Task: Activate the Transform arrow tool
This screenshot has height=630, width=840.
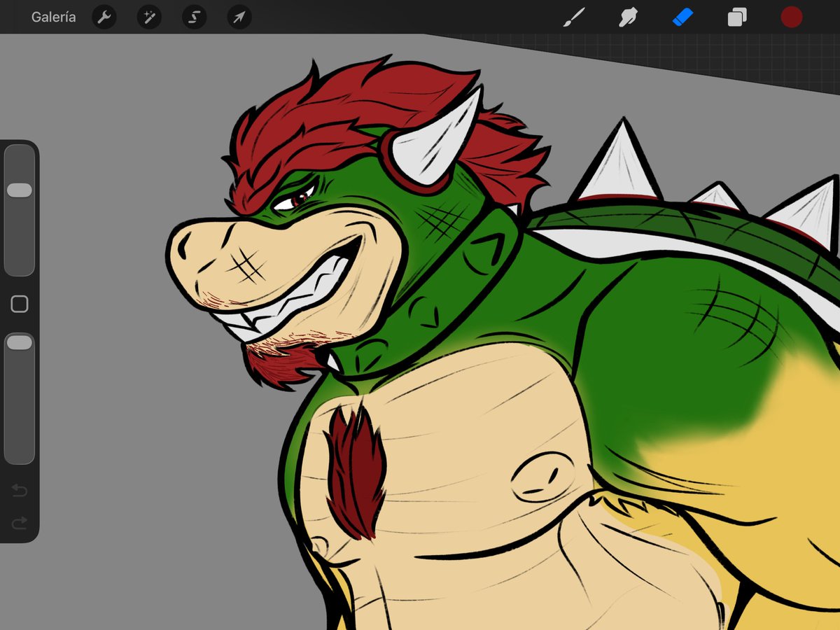Action: pos(239,17)
